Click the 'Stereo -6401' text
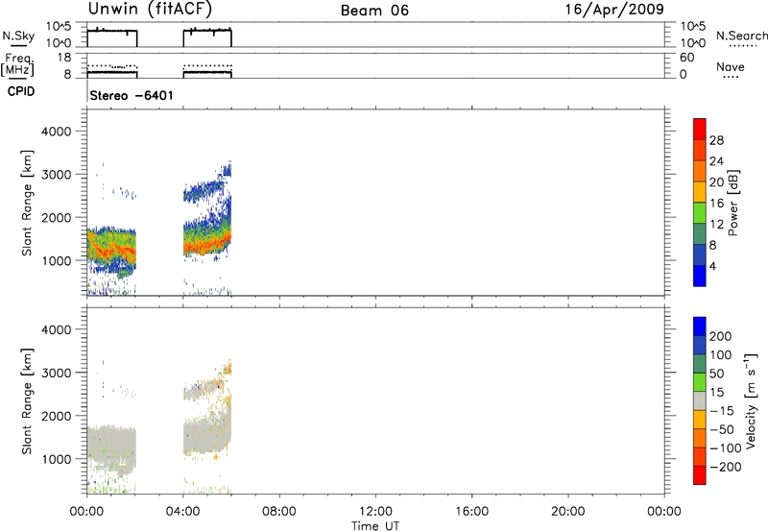 point(132,95)
